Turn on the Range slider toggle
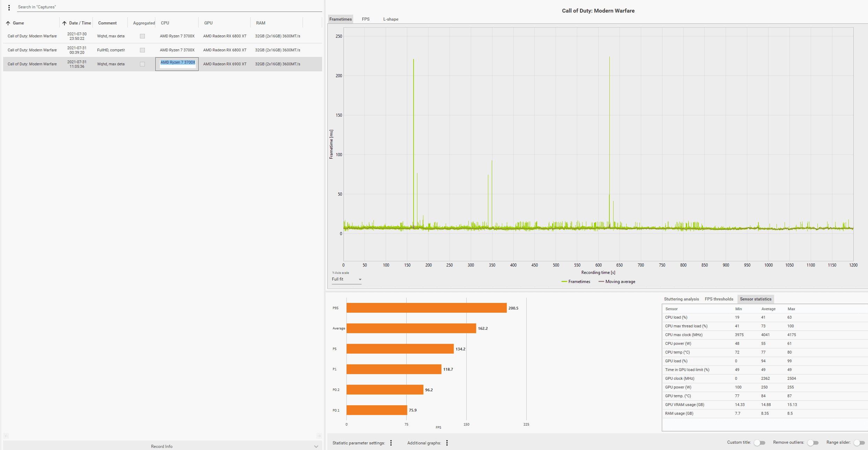This screenshot has height=450, width=868. click(859, 443)
